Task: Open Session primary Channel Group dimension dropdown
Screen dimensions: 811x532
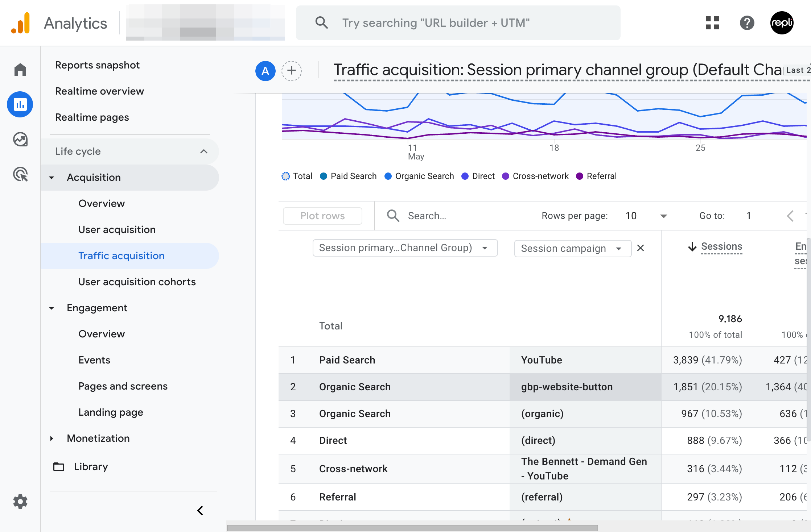Action: 405,248
